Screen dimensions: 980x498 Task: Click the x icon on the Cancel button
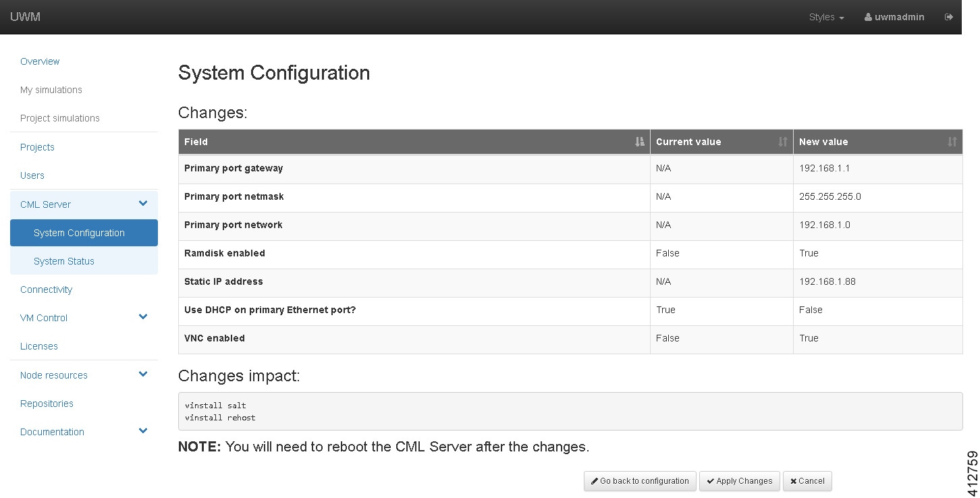click(x=794, y=481)
